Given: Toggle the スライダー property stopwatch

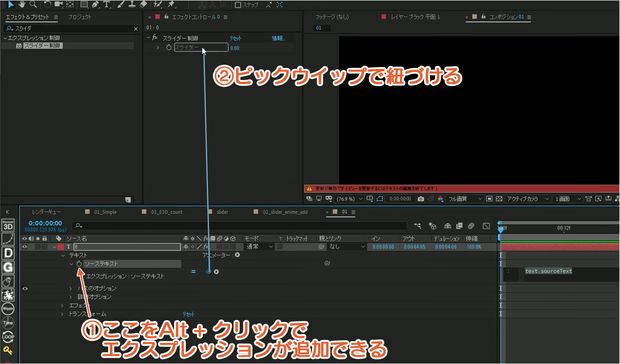Looking at the screenshot, I should (169, 47).
